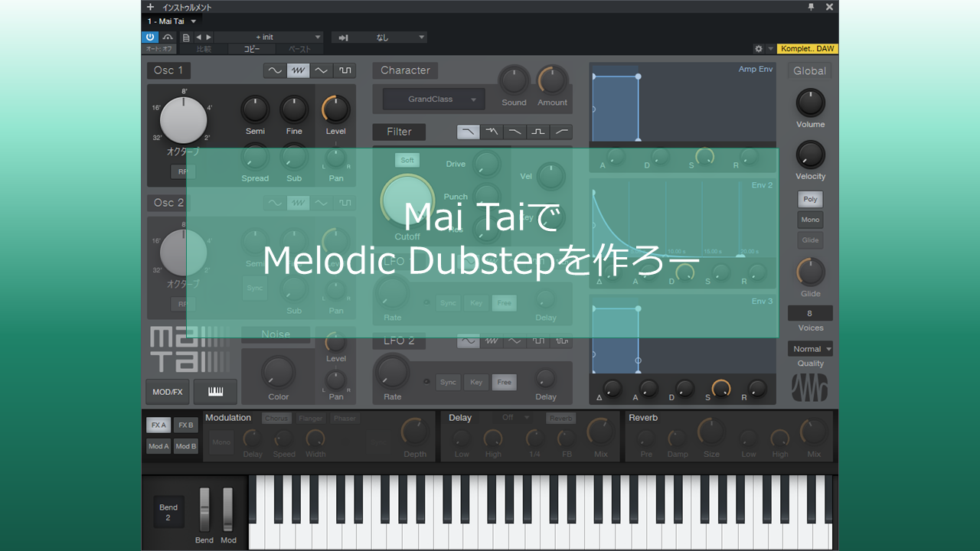Image resolution: width=980 pixels, height=551 pixels.
Task: Click the Bend range value 2
Action: pos(168,518)
